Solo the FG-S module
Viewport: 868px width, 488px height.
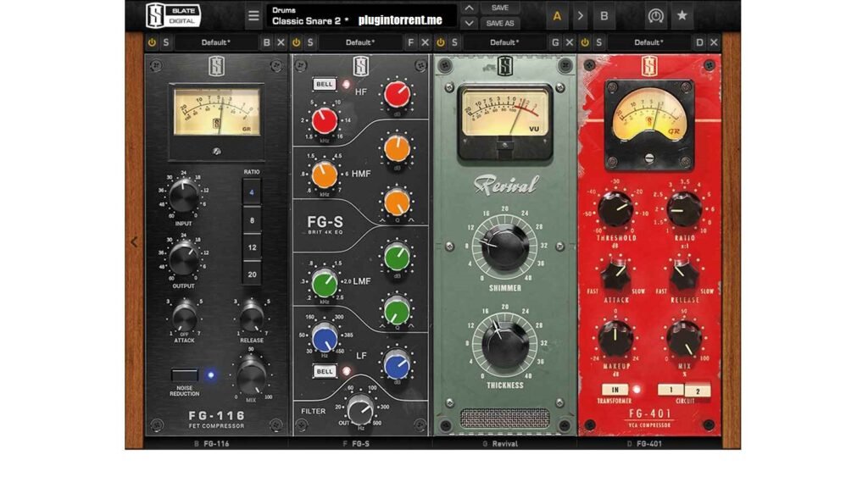[x=310, y=42]
